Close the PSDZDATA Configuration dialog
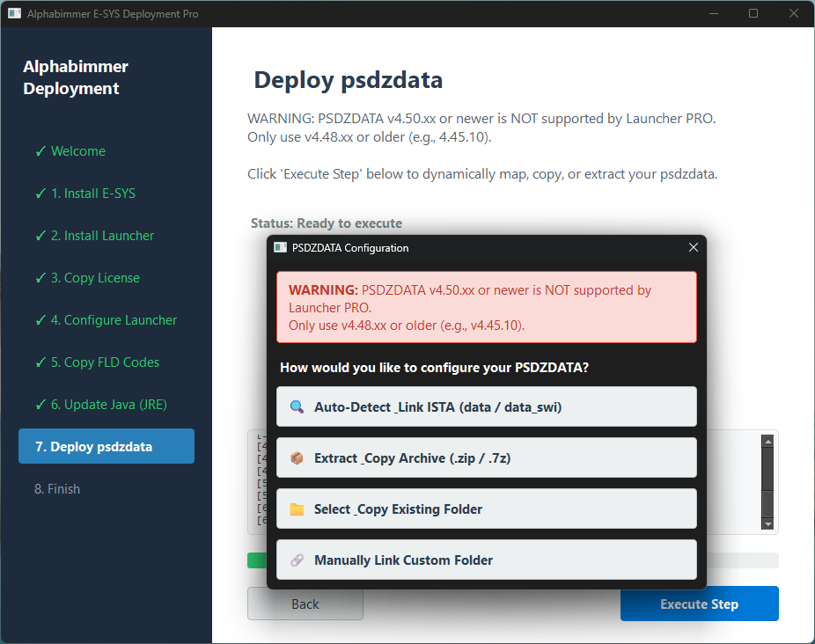Image resolution: width=815 pixels, height=644 pixels. tap(694, 247)
